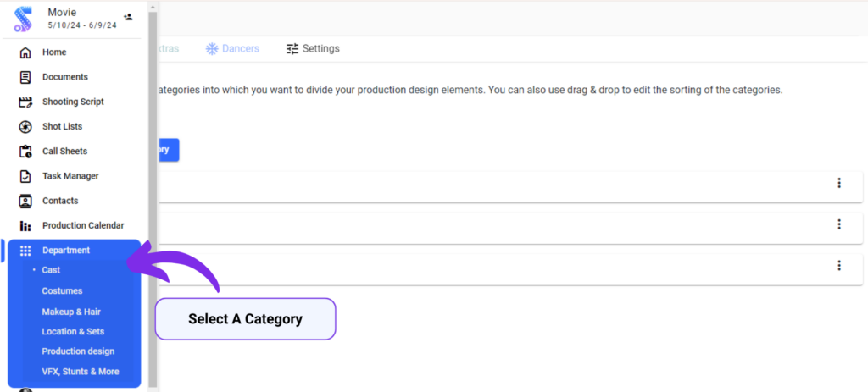Select the Shot Lists aperture icon
The width and height of the screenshot is (868, 392).
click(25, 127)
